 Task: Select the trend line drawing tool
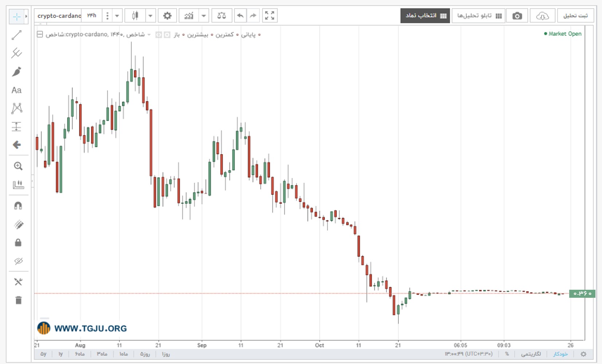point(17,35)
